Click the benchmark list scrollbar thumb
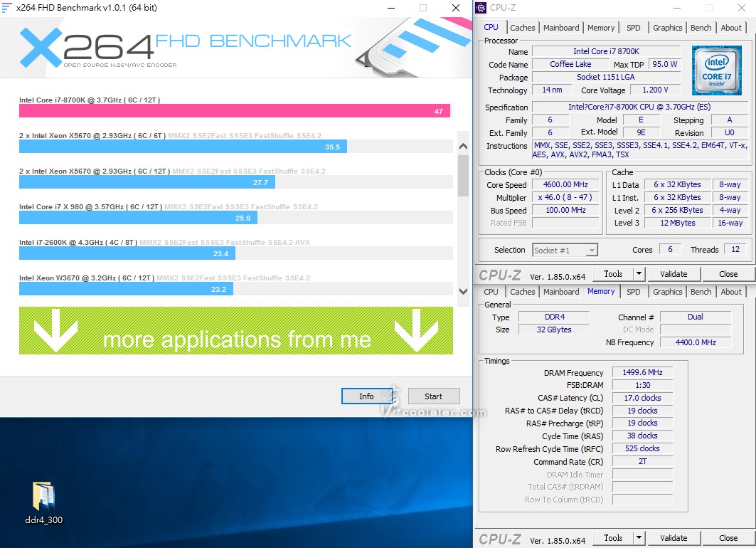 [463, 176]
